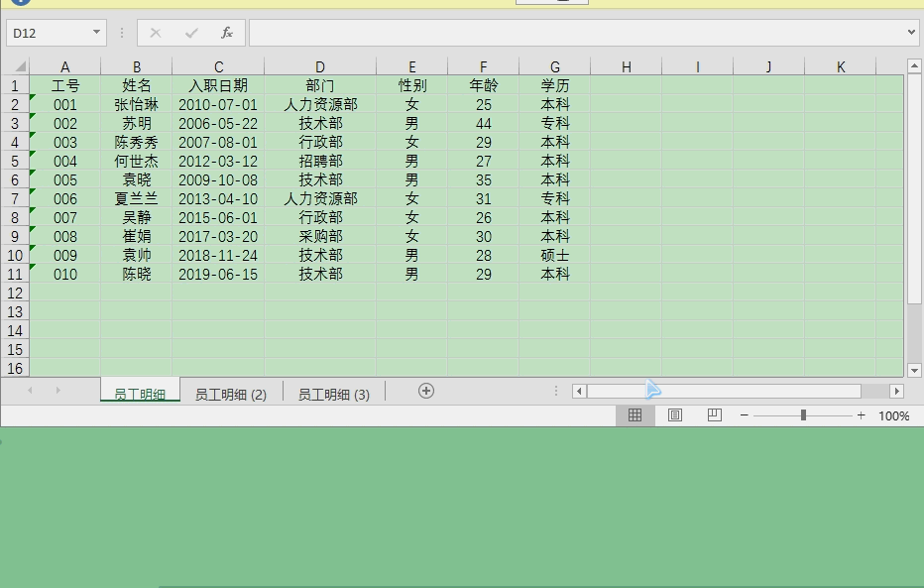
Task: Select all cells via the corner triangle
Action: pos(20,66)
